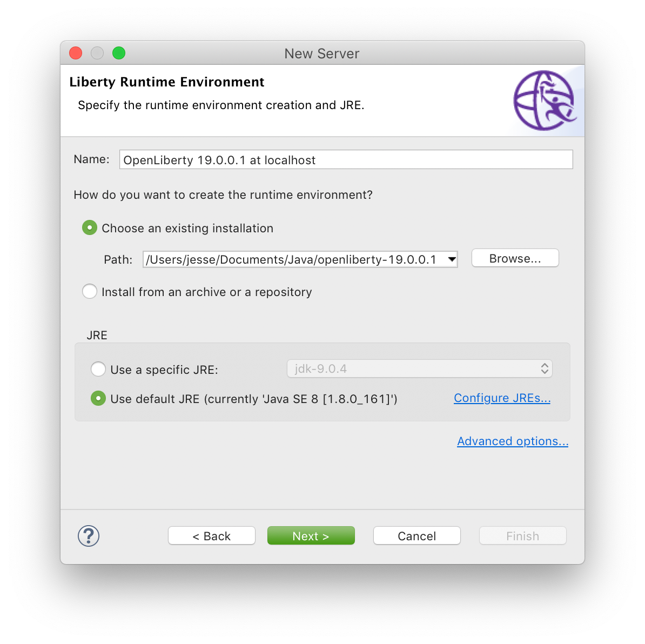
Task: Click the Liberty globe logo icon
Action: coord(544,100)
